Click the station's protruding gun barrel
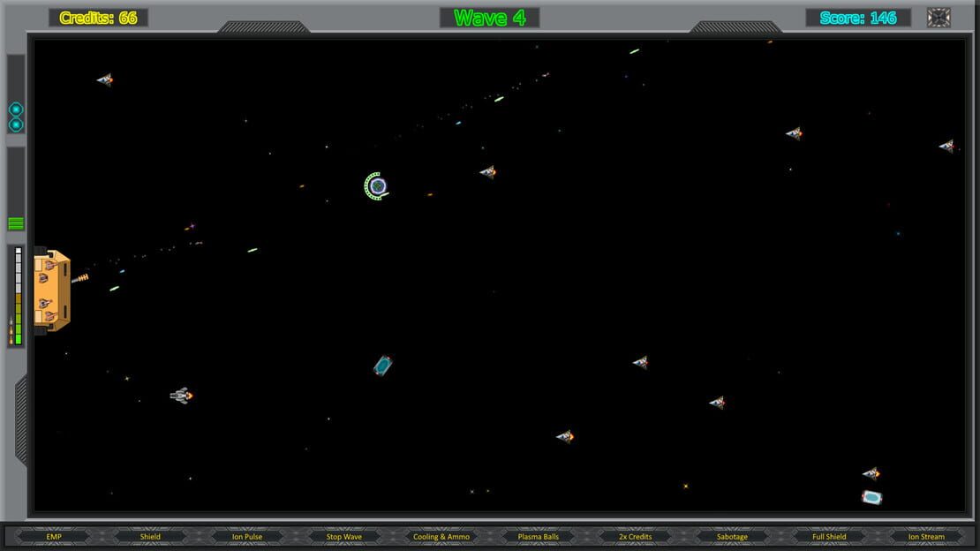Image resolution: width=980 pixels, height=551 pixels. click(80, 278)
